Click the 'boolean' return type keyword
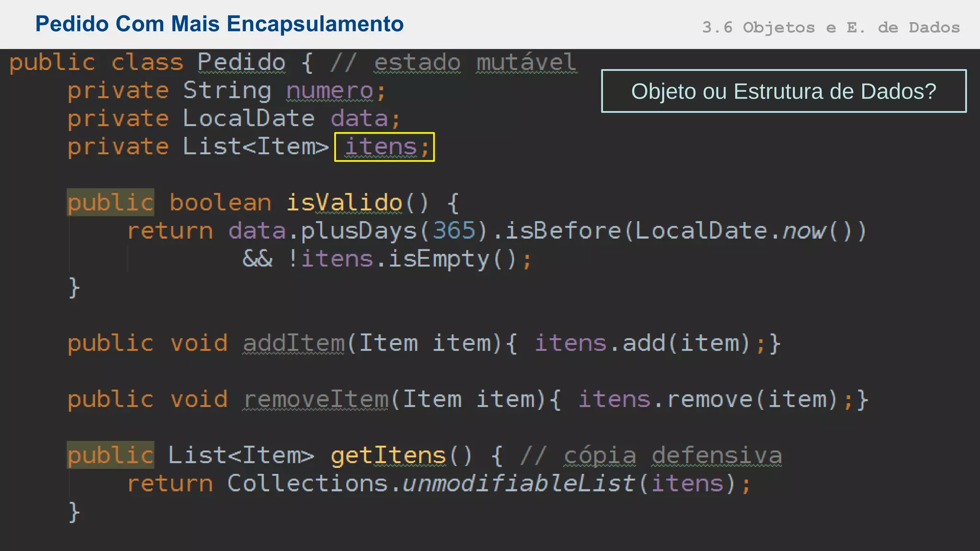The image size is (980, 551). pos(221,203)
